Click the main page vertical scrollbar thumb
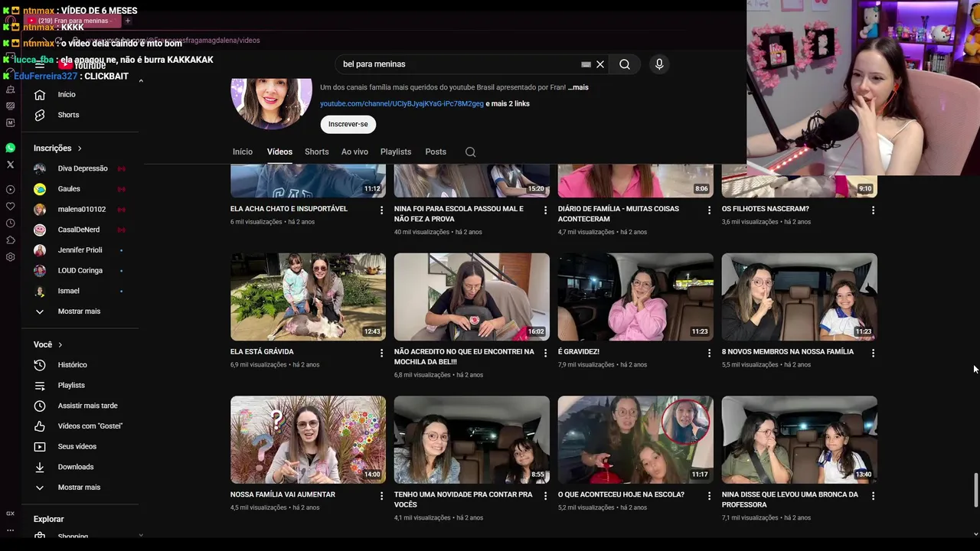Viewport: 980px width, 551px height. (x=975, y=490)
